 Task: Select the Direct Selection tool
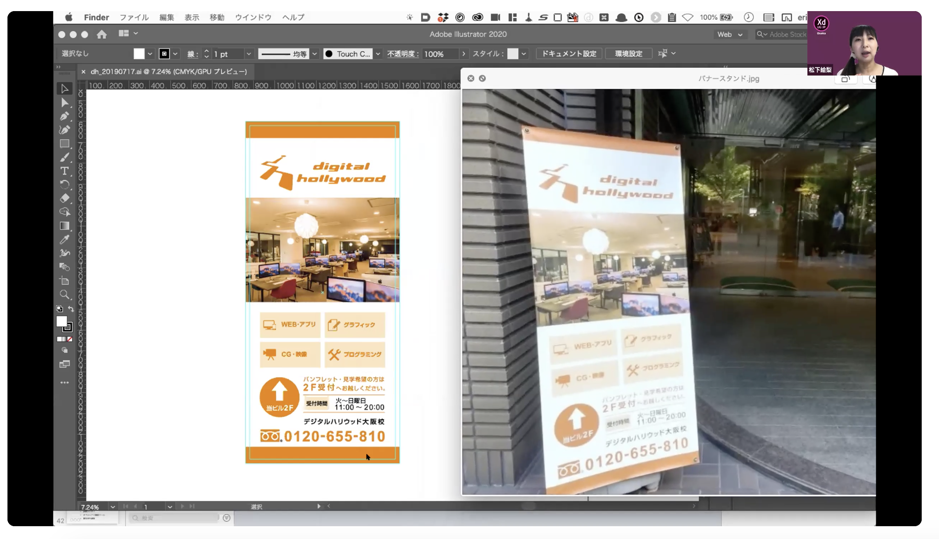[x=65, y=102]
